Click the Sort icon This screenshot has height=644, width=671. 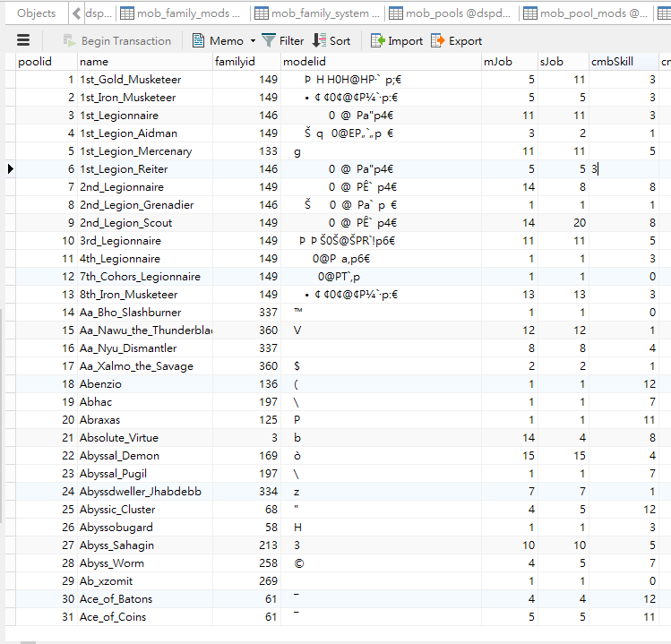pyautogui.click(x=320, y=40)
